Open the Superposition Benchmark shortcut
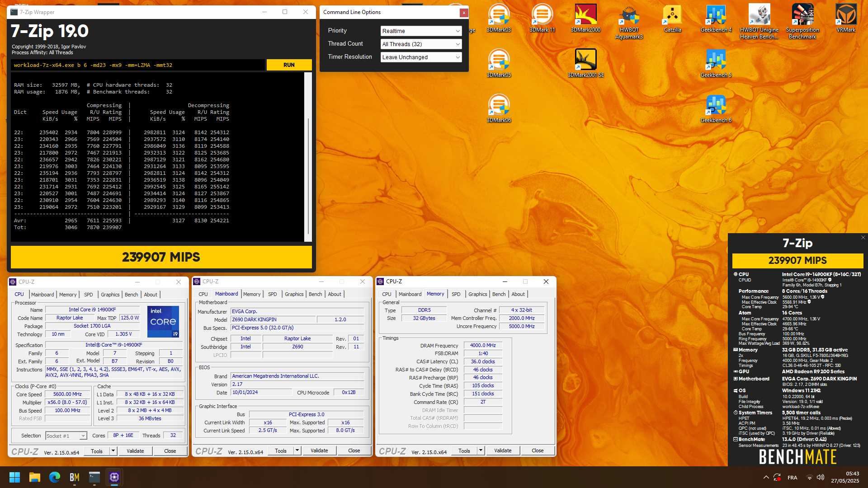 [x=802, y=22]
